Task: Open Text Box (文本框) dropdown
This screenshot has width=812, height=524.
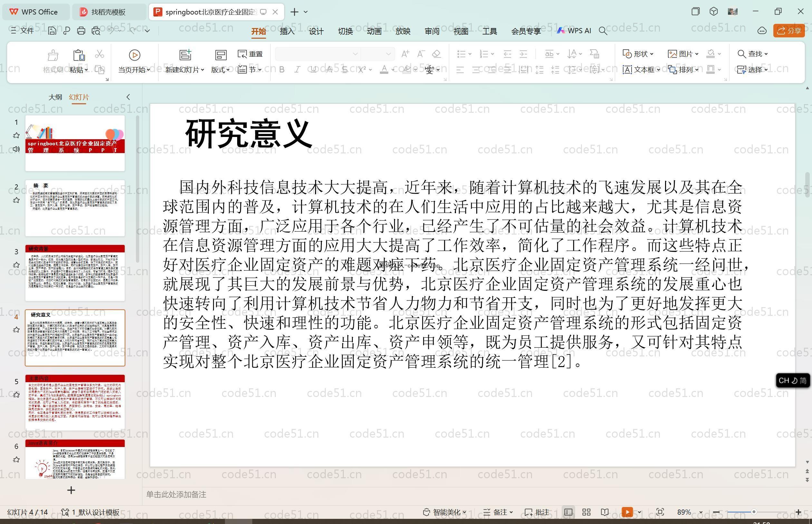Action: click(641, 69)
